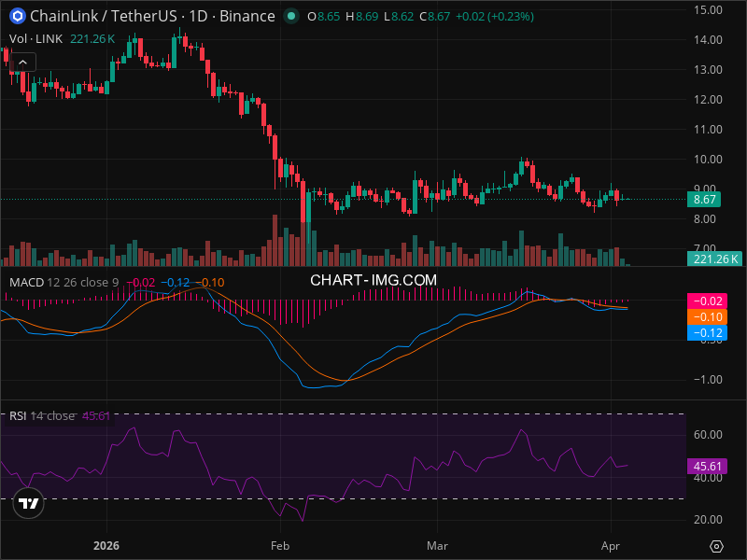
Task: Click the 8.67 current price label
Action: pyautogui.click(x=704, y=199)
